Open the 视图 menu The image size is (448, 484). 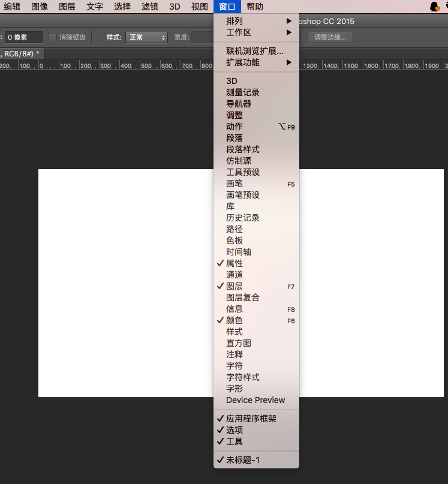point(200,7)
